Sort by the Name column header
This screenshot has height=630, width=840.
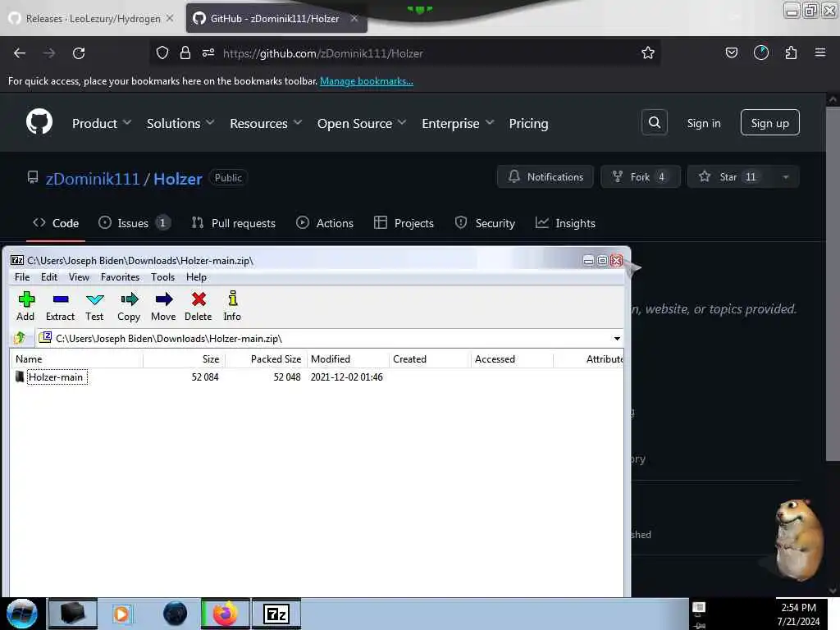click(78, 359)
